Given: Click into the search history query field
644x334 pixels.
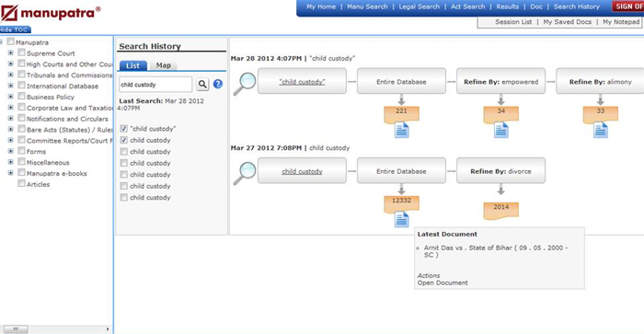Looking at the screenshot, I should point(155,85).
